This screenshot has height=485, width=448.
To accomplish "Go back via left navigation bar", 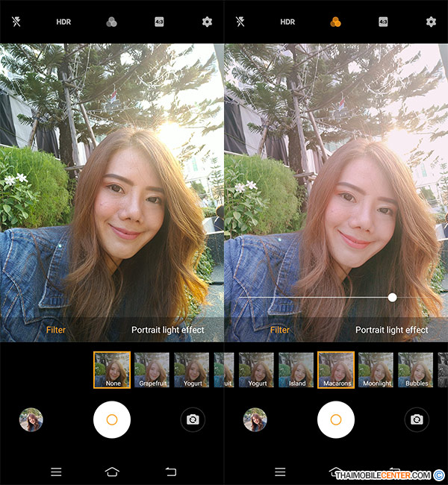I will click(x=170, y=472).
